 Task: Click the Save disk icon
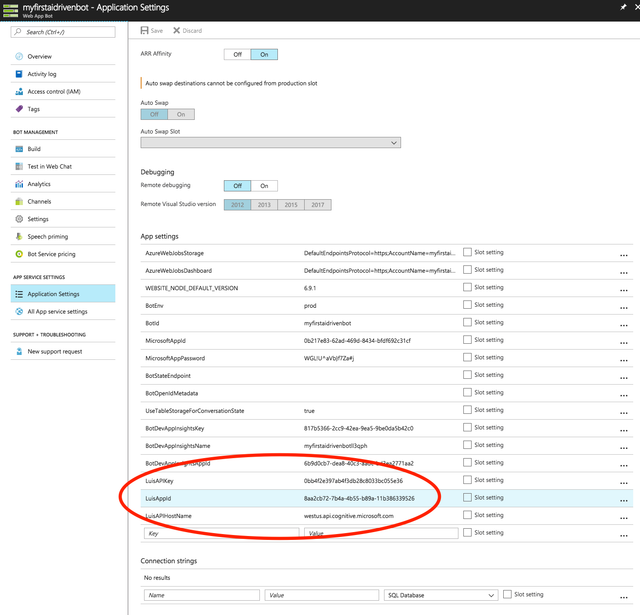[144, 31]
